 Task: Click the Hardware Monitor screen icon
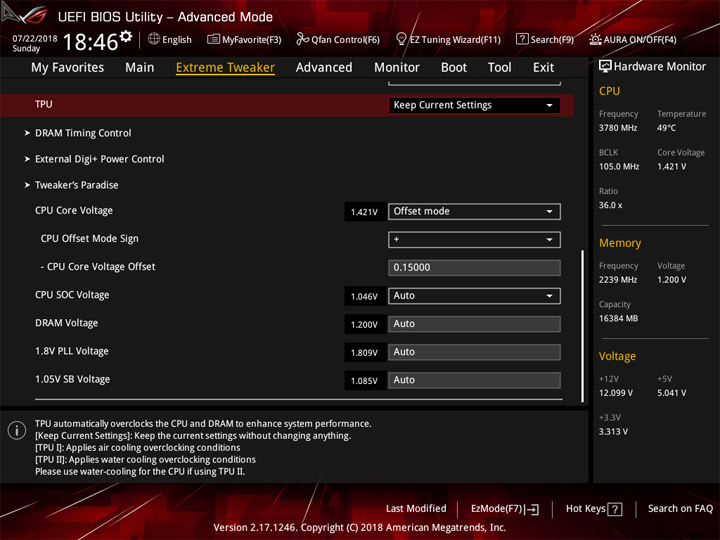point(605,67)
